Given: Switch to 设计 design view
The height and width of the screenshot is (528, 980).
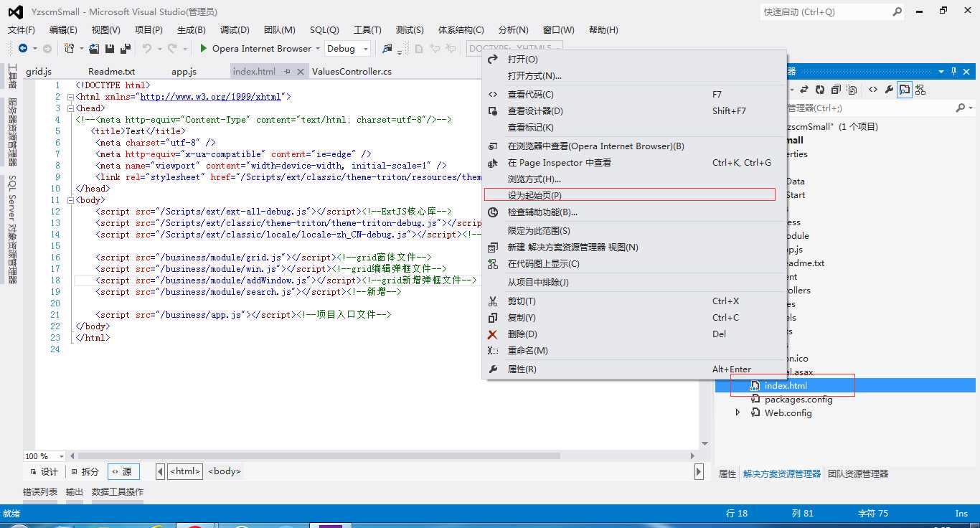Looking at the screenshot, I should tap(43, 471).
